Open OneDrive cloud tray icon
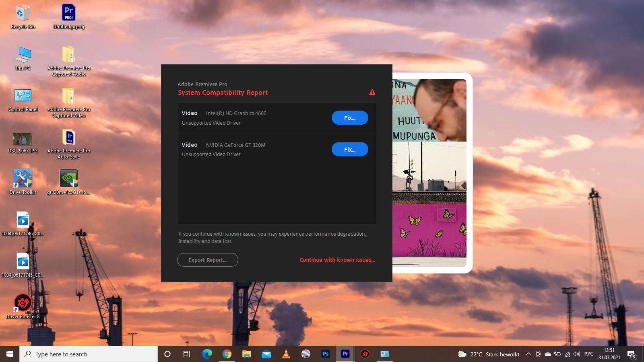The width and height of the screenshot is (644, 362). [x=548, y=354]
